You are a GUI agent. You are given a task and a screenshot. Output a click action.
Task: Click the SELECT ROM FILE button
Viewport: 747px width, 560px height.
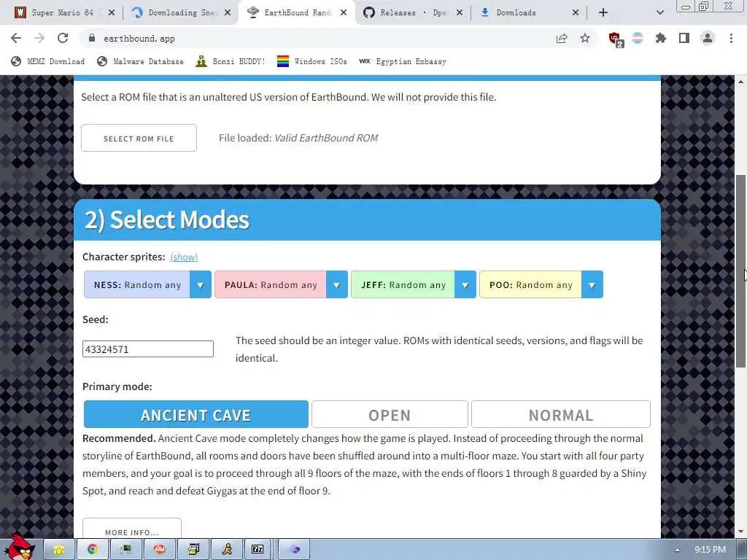coord(139,138)
